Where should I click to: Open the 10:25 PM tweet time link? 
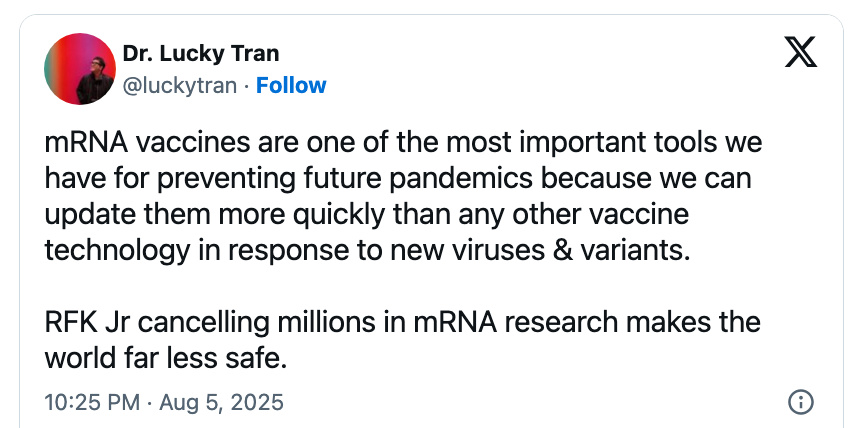(94, 402)
